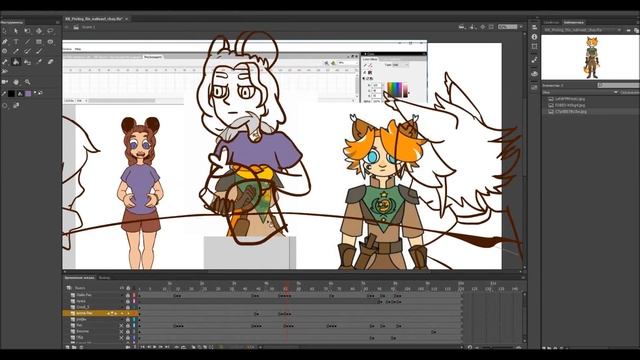Select the Zoom magnifier tool
This screenshot has height=360, width=640.
point(27,82)
